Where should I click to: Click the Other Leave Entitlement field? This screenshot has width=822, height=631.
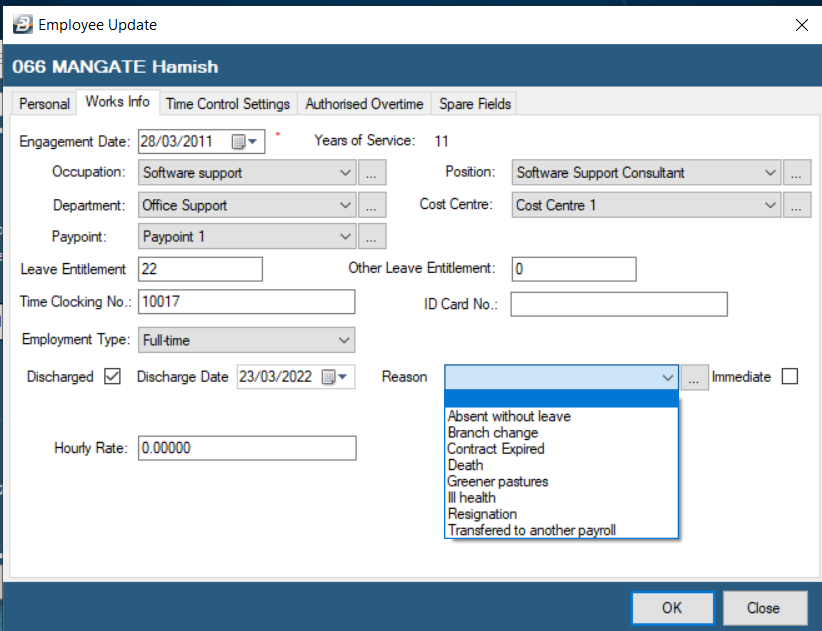coord(574,269)
